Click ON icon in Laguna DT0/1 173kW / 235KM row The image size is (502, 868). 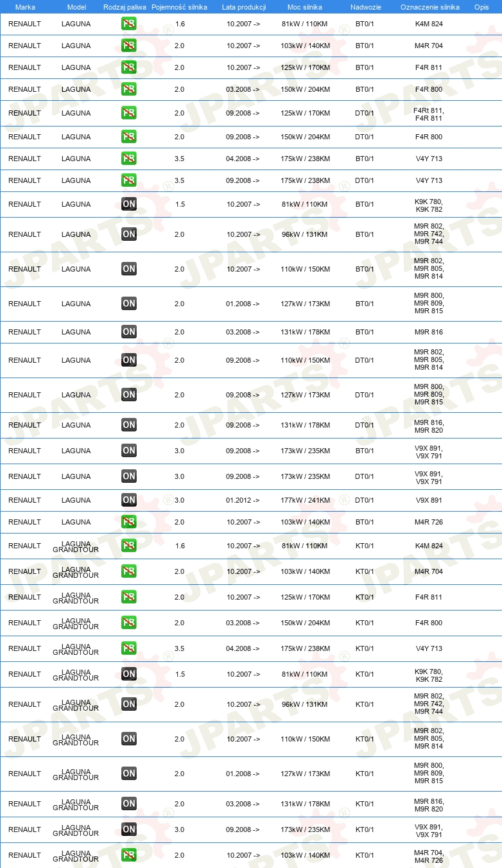tap(129, 476)
